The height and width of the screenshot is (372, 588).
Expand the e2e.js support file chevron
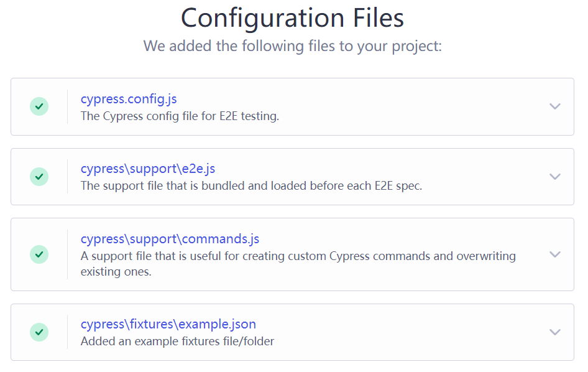pyautogui.click(x=555, y=177)
